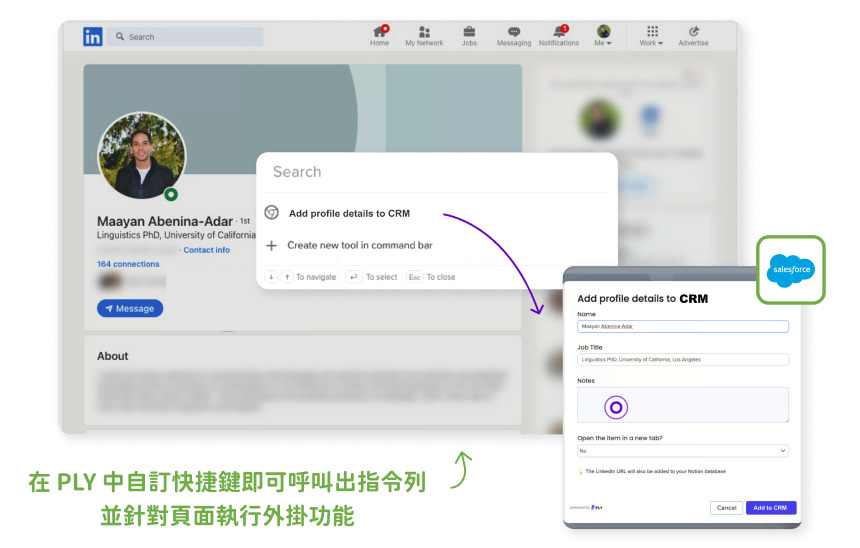This screenshot has height=548, width=860.
Task: Click the plus icon beside Create new tool
Action: tap(271, 245)
